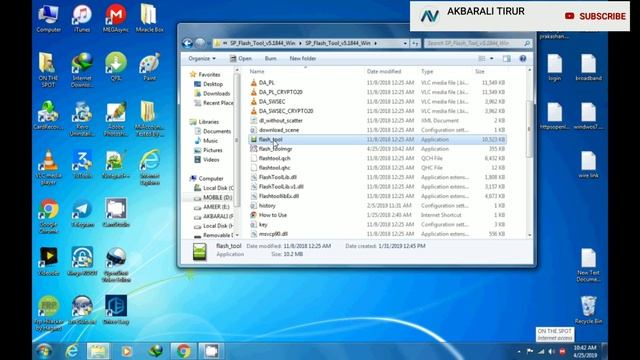Open the login file on desktop
Image resolution: width=640 pixels, height=360 pixels.
(555, 67)
